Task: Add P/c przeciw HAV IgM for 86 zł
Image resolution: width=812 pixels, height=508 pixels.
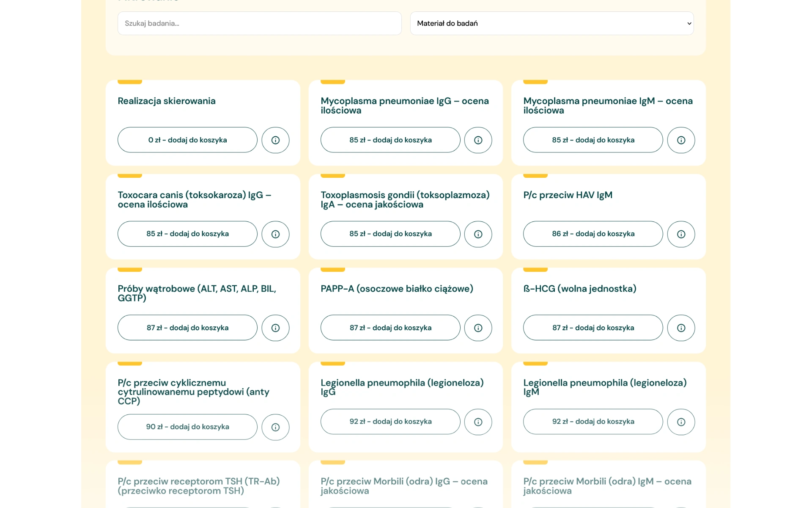Action: click(593, 234)
